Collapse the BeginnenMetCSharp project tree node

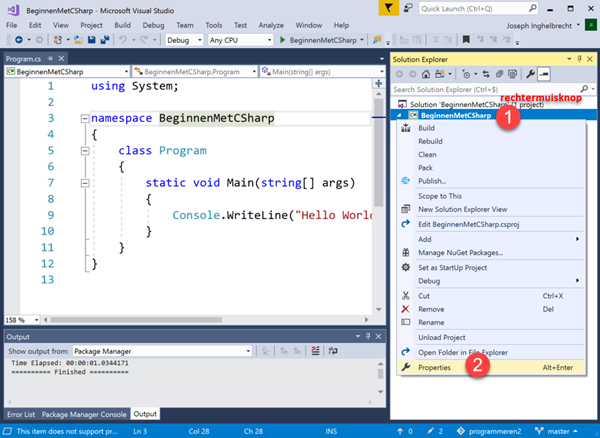tap(399, 115)
